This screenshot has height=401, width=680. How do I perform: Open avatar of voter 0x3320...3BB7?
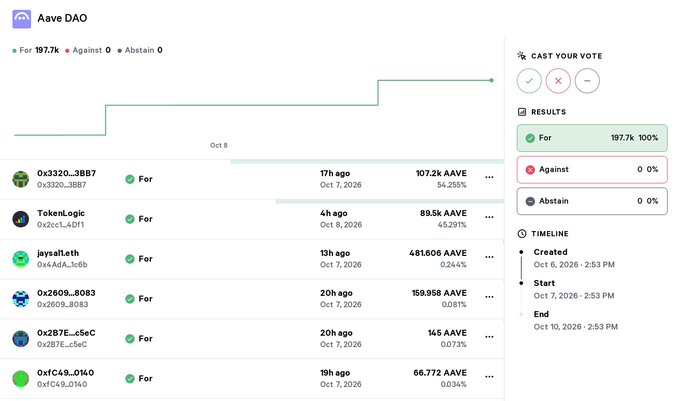click(20, 179)
